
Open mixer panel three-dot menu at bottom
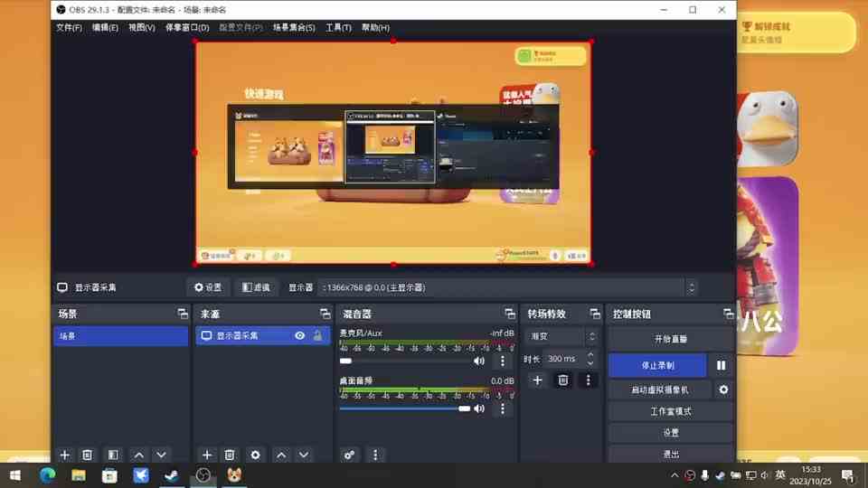375,455
